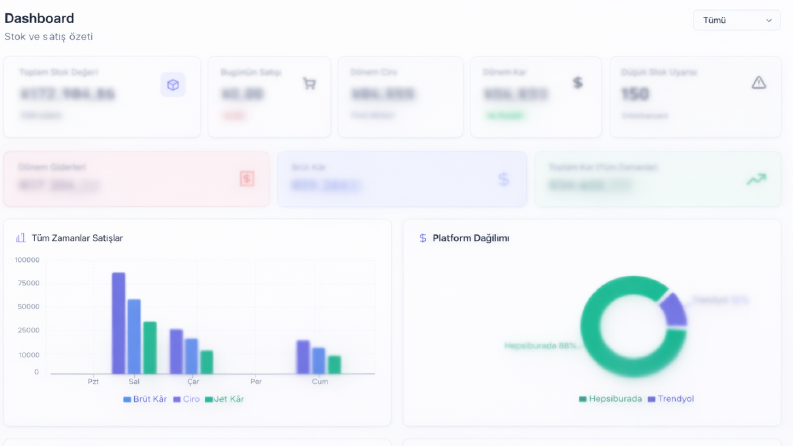Screen dimensions: 793x446
Task: Open the Tümü filter dropdown
Action: point(736,20)
